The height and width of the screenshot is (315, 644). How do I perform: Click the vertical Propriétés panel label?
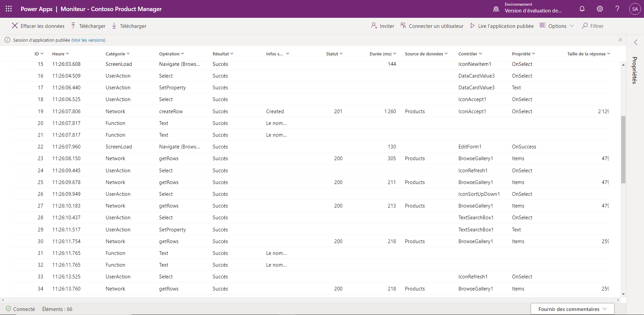pyautogui.click(x=635, y=70)
